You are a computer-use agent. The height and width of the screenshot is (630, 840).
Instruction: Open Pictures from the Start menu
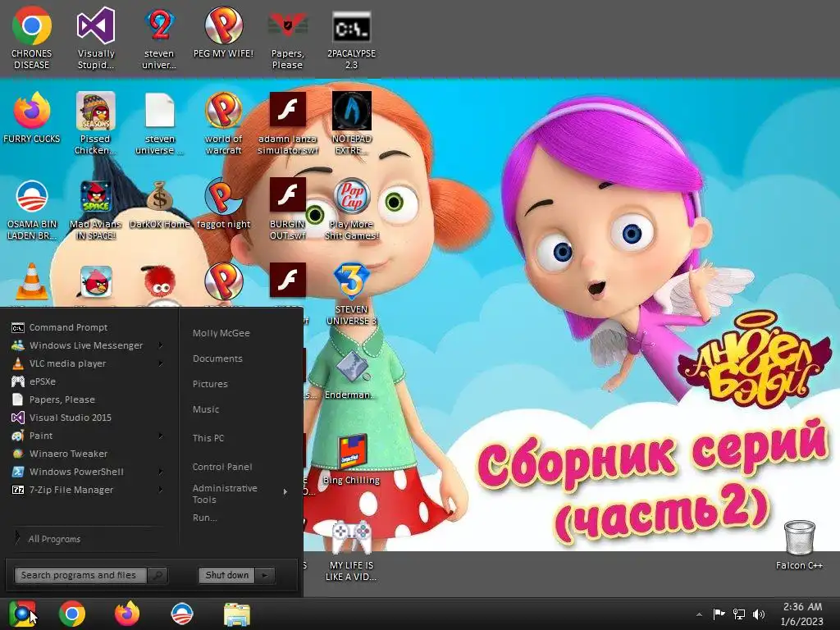coord(210,384)
